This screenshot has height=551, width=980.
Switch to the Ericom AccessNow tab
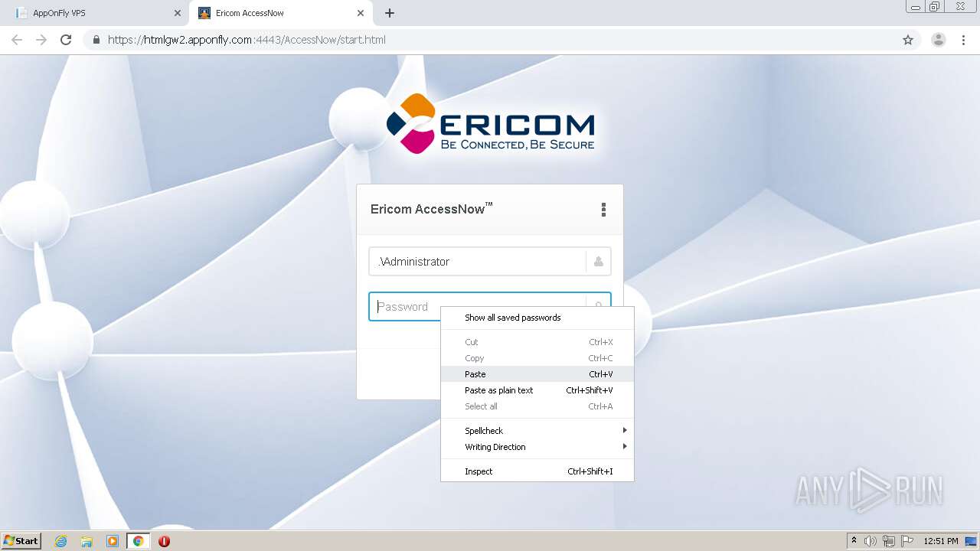[280, 13]
